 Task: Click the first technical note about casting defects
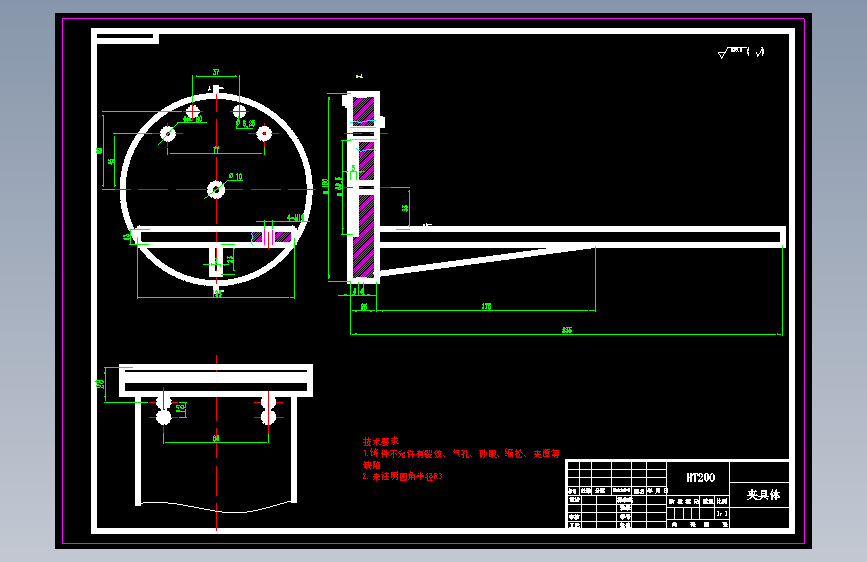coord(461,454)
